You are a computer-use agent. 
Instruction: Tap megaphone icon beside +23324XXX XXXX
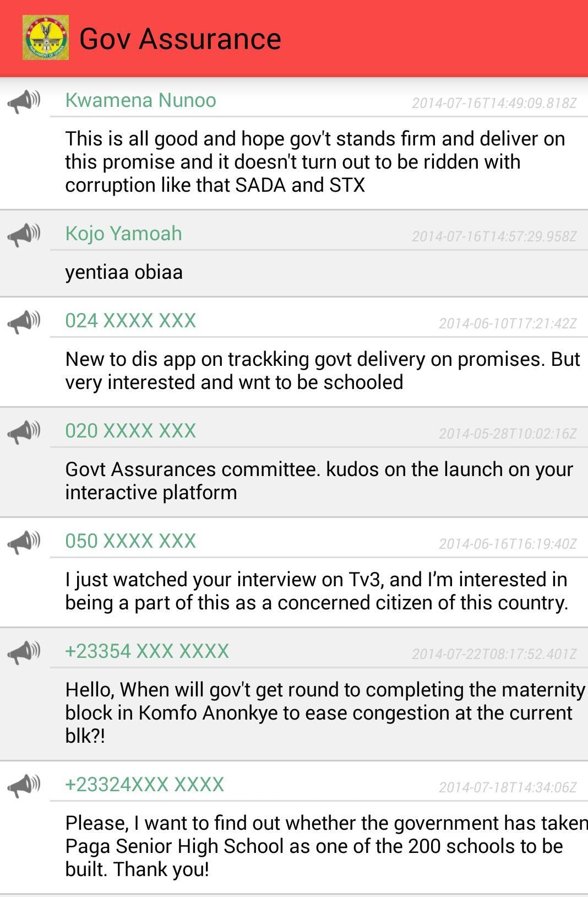[x=24, y=786]
